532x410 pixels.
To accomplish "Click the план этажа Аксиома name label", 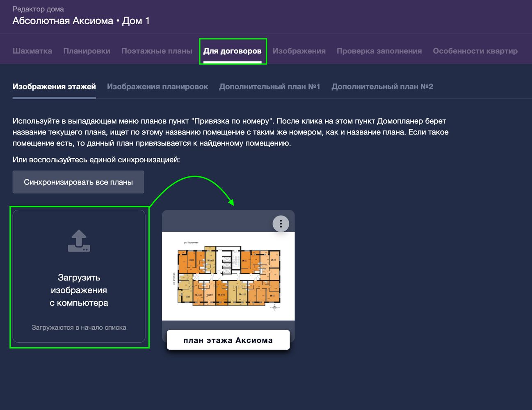I will 228,340.
